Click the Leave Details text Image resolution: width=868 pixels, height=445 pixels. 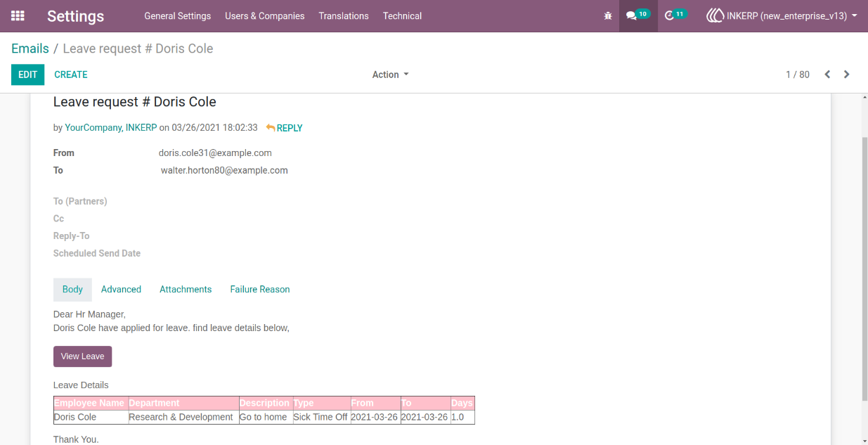pos(81,385)
